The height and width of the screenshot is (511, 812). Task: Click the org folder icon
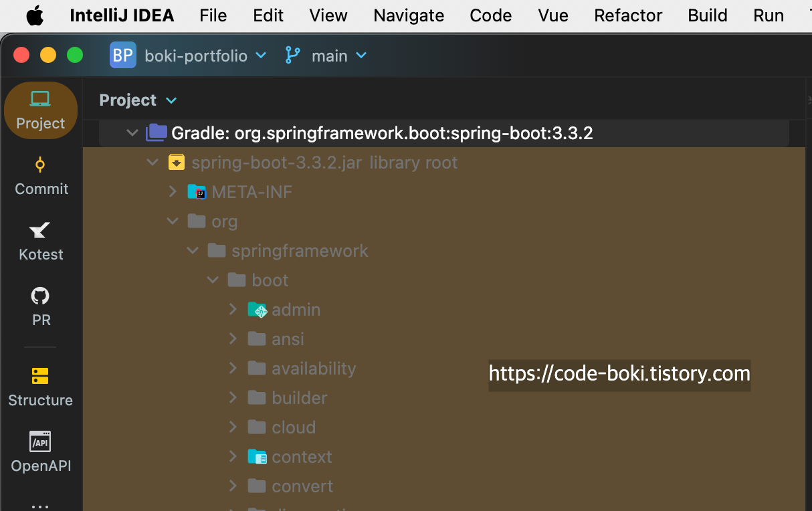pos(197,221)
